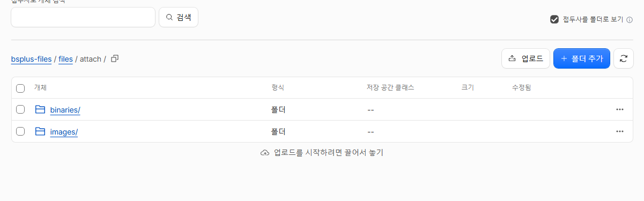Click the images folder icon
644x201 pixels.
click(x=40, y=131)
